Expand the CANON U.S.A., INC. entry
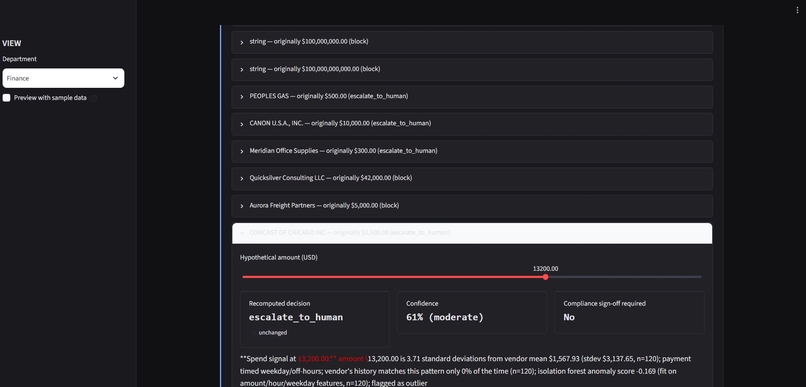This screenshot has height=387, width=806. 472,123
